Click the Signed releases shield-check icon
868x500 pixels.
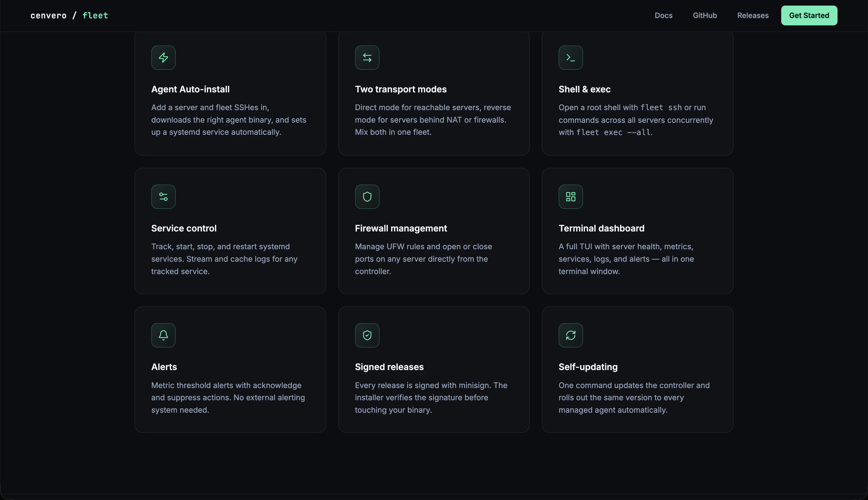(x=367, y=335)
